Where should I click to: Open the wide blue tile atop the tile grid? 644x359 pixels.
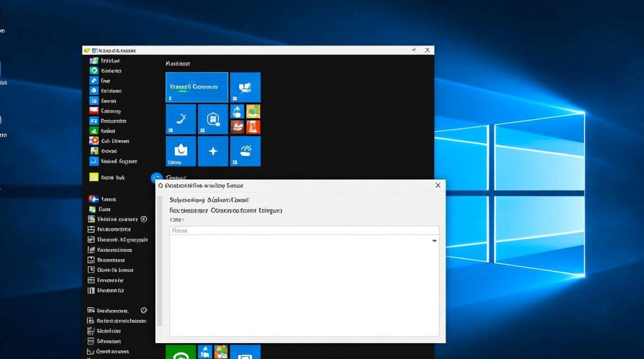pos(196,87)
